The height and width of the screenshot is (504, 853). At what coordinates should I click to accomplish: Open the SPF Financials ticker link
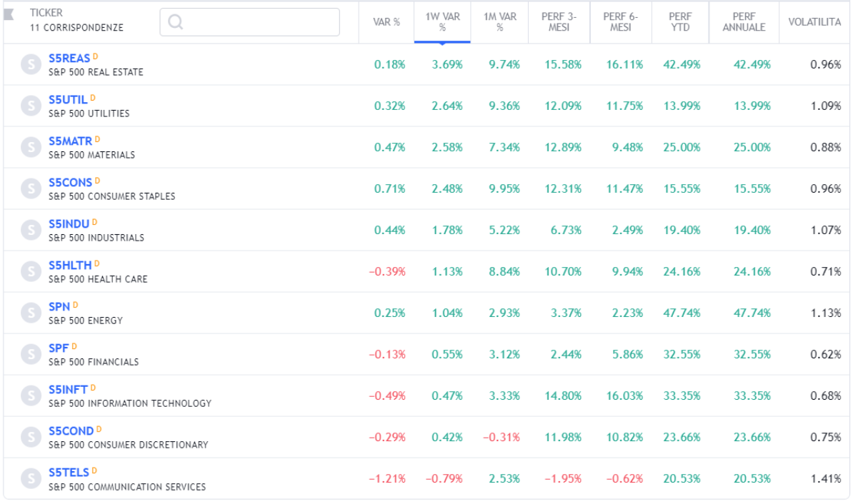[x=59, y=348]
